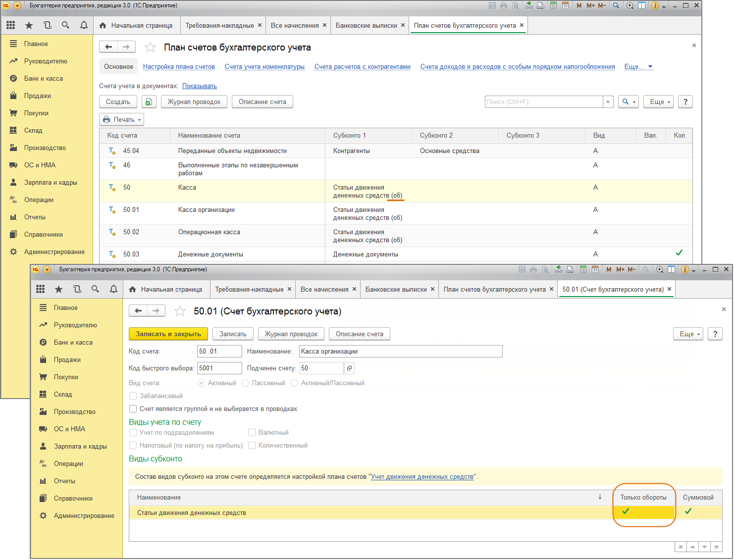Enable 'Счет является группой' checkbox
This screenshot has height=560, width=734.
133,409
